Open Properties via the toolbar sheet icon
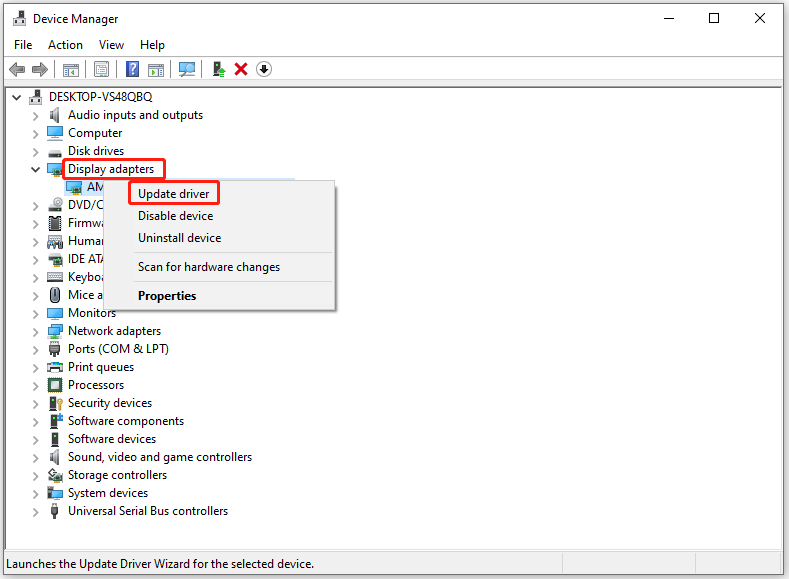The image size is (789, 579). tap(102, 69)
